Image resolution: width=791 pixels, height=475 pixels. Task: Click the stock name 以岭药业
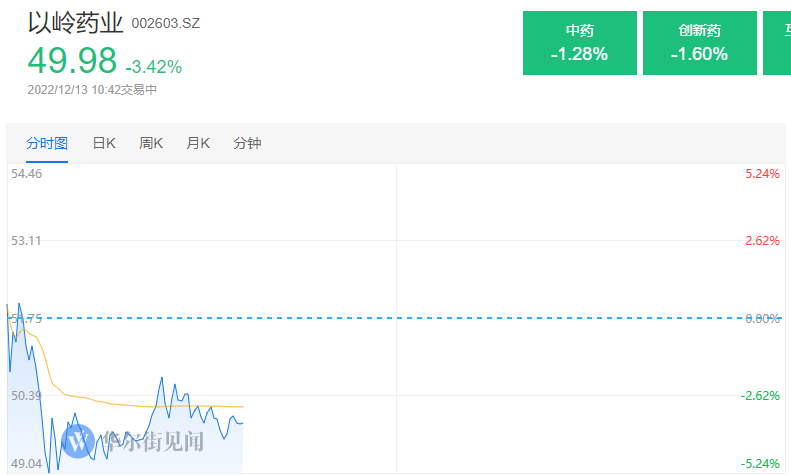tap(75, 23)
